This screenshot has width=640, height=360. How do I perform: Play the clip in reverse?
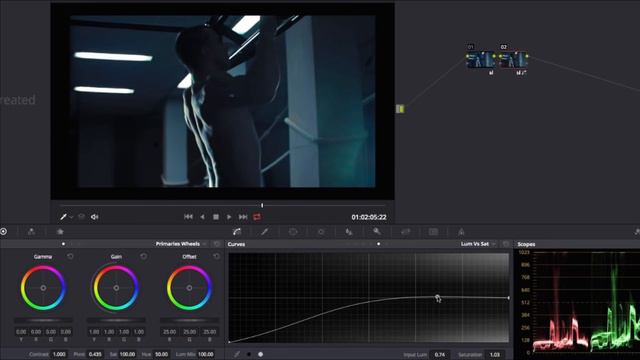[x=202, y=217]
